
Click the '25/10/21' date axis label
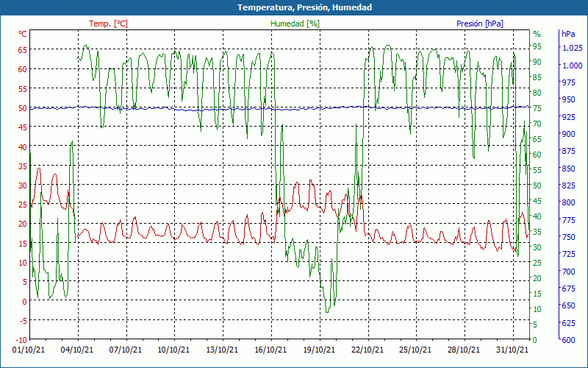[415, 350]
